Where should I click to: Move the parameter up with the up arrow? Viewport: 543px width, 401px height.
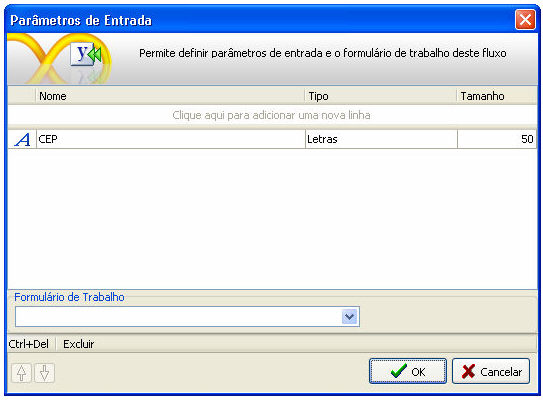point(21,373)
